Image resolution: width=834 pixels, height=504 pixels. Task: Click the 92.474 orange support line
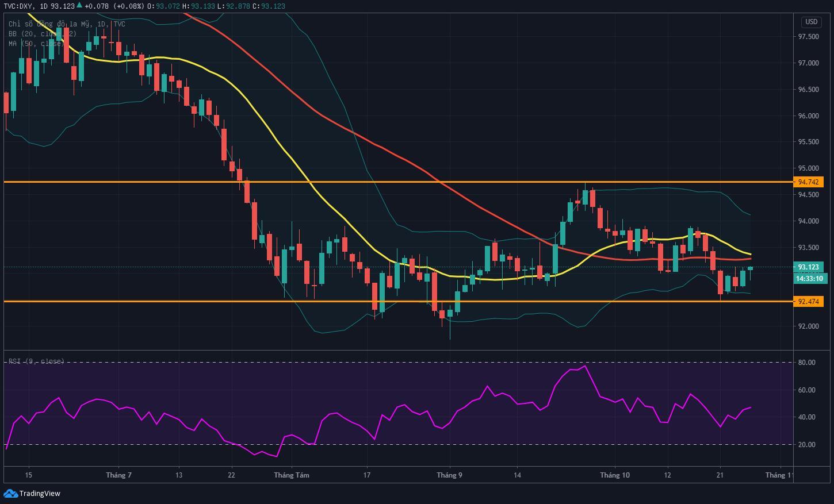(x=398, y=302)
